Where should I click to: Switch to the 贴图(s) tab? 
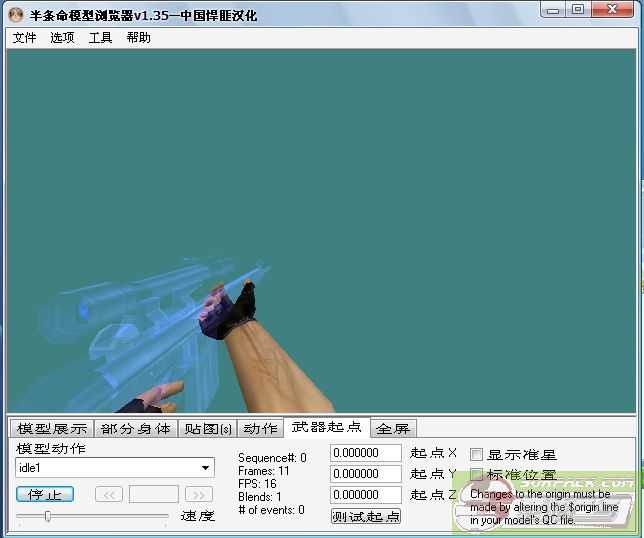click(x=207, y=429)
